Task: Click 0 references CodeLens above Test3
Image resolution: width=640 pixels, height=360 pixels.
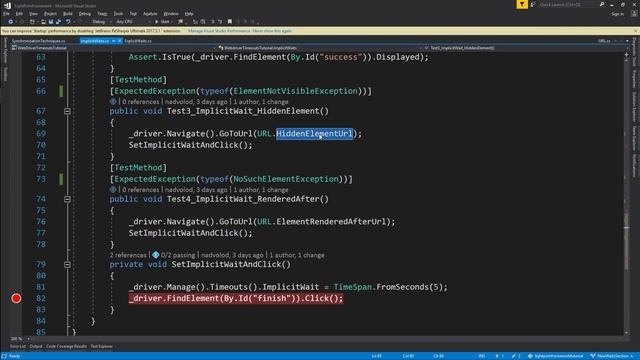Action: point(140,102)
